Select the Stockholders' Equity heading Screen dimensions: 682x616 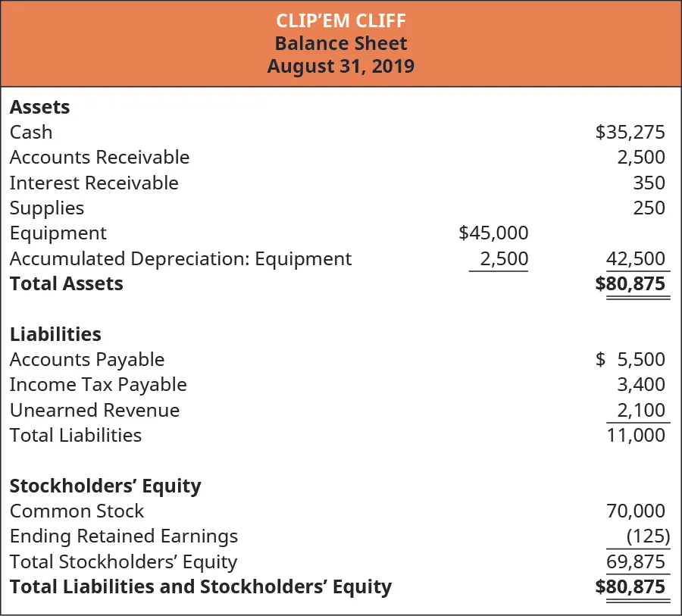[x=105, y=486]
